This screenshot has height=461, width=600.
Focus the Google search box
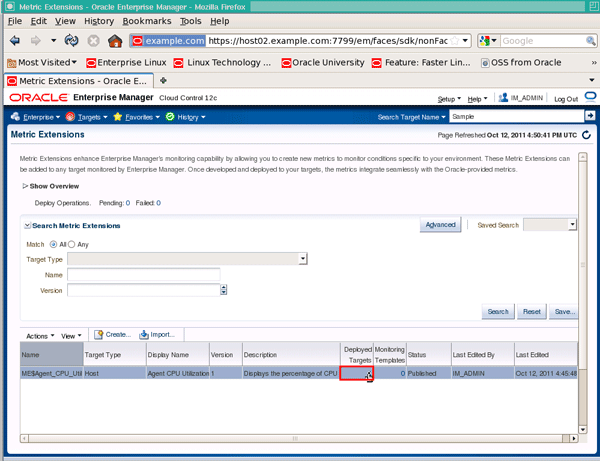tap(543, 41)
